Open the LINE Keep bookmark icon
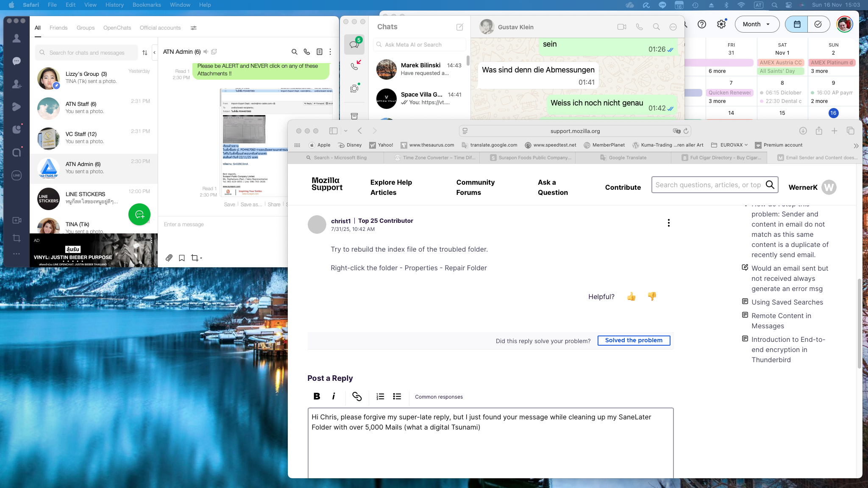Viewport: 868px width, 488px height. (182, 258)
